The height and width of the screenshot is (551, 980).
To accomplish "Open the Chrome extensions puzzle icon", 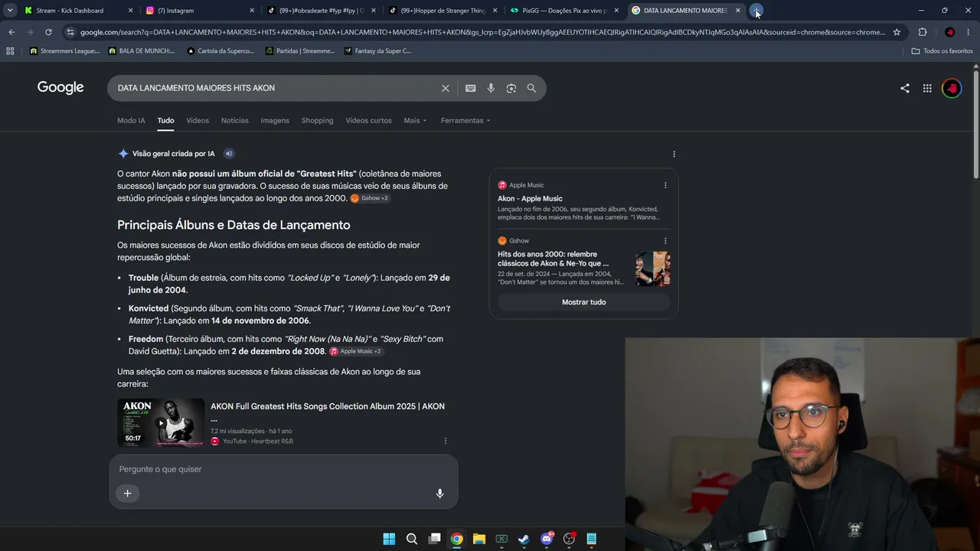I will point(923,32).
